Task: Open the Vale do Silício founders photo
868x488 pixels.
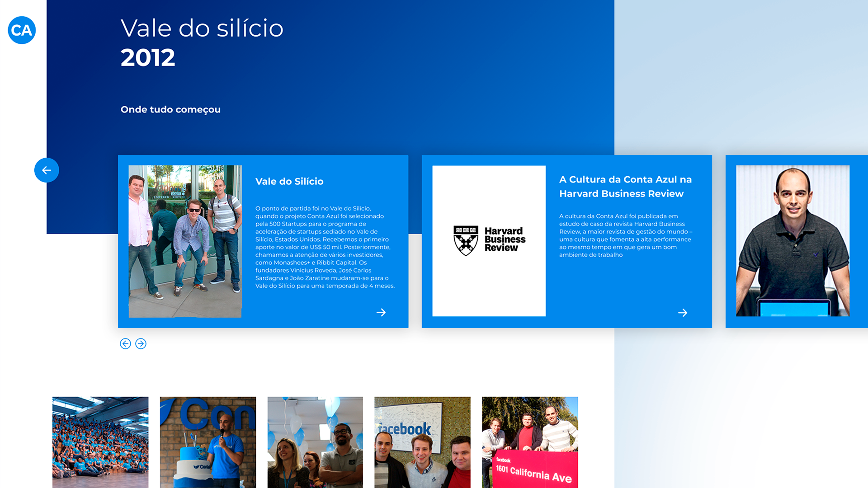Action: (x=185, y=241)
